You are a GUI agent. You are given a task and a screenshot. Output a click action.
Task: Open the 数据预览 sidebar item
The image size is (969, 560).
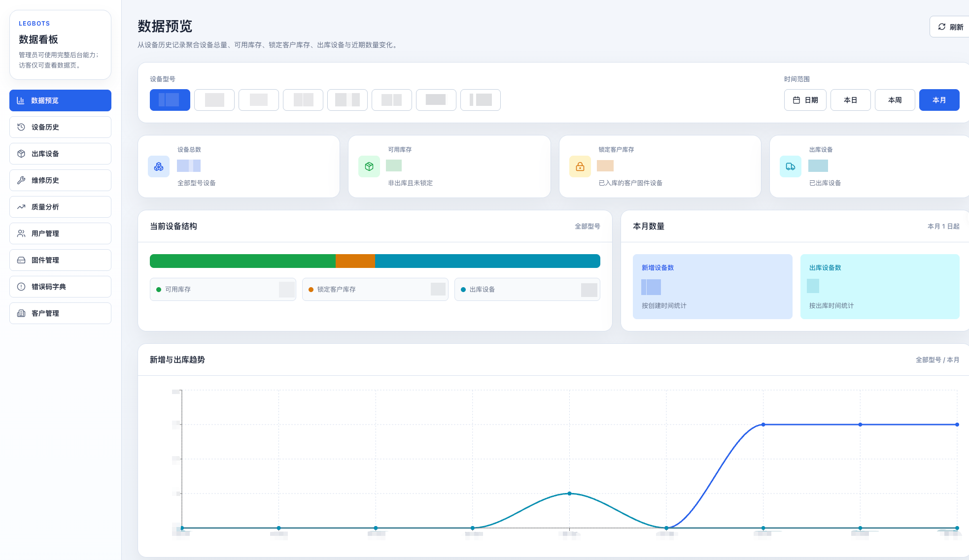(60, 100)
